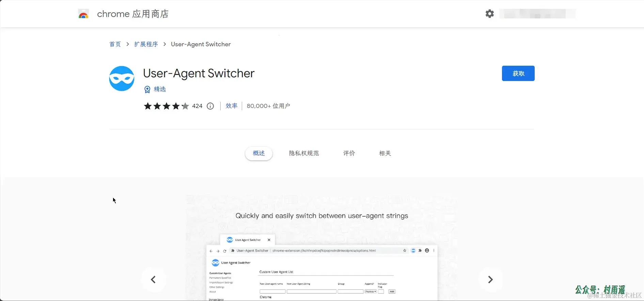
Task: Click the Chrome Web Store rainbow logo
Action: [x=83, y=14]
